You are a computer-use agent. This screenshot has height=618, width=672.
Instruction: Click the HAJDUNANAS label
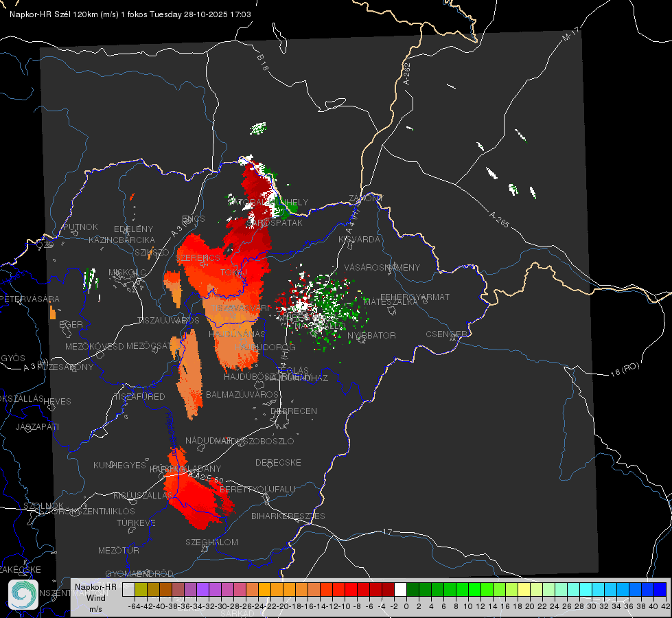click(x=237, y=334)
